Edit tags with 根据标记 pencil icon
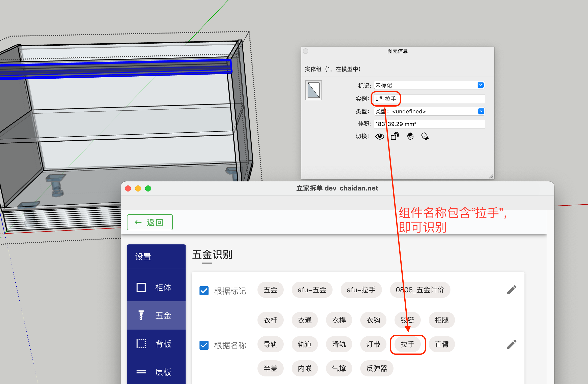588x384 pixels. click(x=512, y=290)
